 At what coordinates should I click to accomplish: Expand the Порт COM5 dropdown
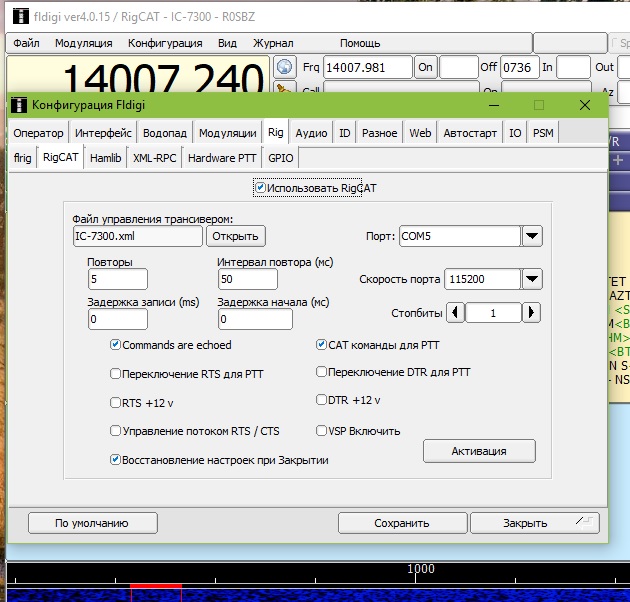(x=532, y=236)
